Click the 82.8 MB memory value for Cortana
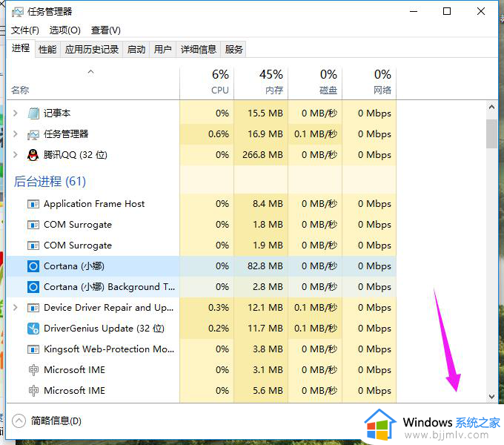The width and height of the screenshot is (504, 445). 265,266
